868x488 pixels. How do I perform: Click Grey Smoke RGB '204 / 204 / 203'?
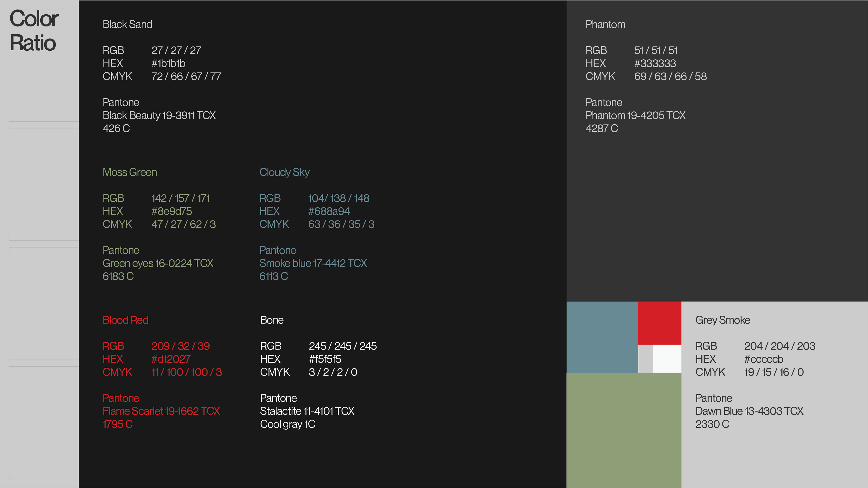780,346
